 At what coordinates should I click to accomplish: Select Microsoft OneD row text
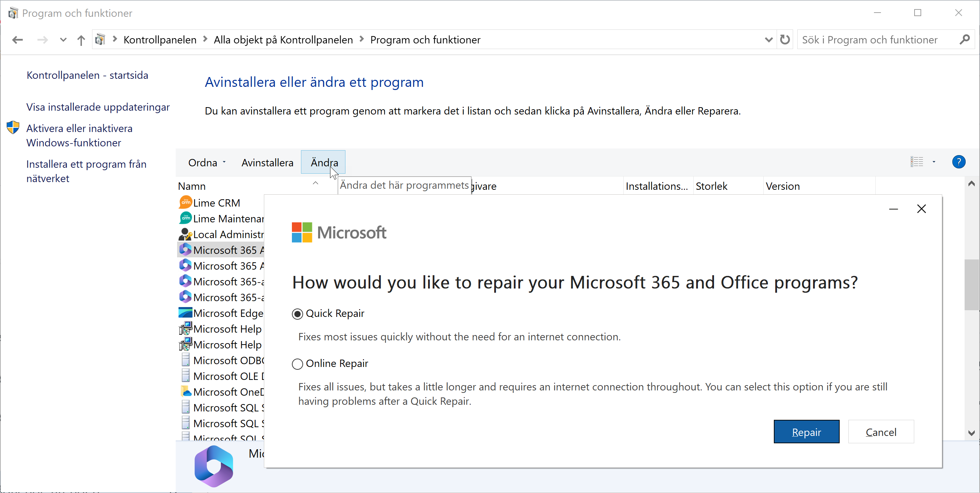[229, 392]
